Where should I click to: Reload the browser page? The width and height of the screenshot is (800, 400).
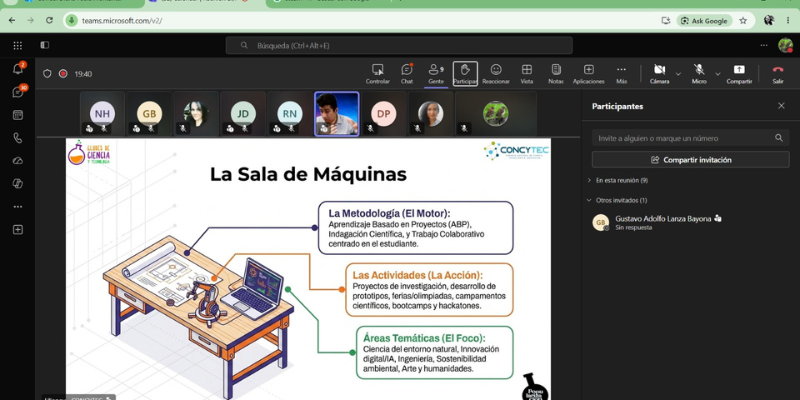point(49,20)
